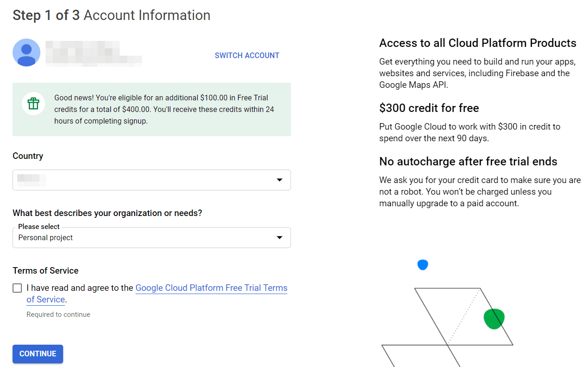
Task: Click the '$300 credit for free' heading
Action: [429, 108]
